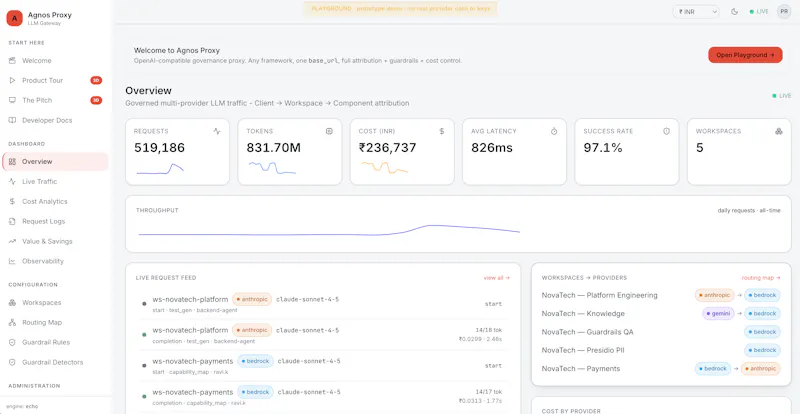Click the Workspaces sidebar icon
The height and width of the screenshot is (414, 800).
click(12, 303)
